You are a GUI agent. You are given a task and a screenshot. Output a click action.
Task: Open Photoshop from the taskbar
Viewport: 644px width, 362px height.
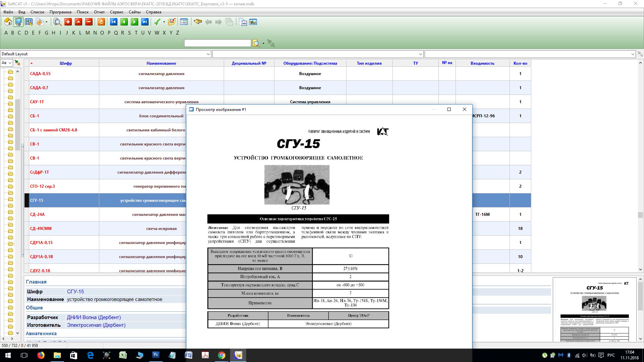156,355
